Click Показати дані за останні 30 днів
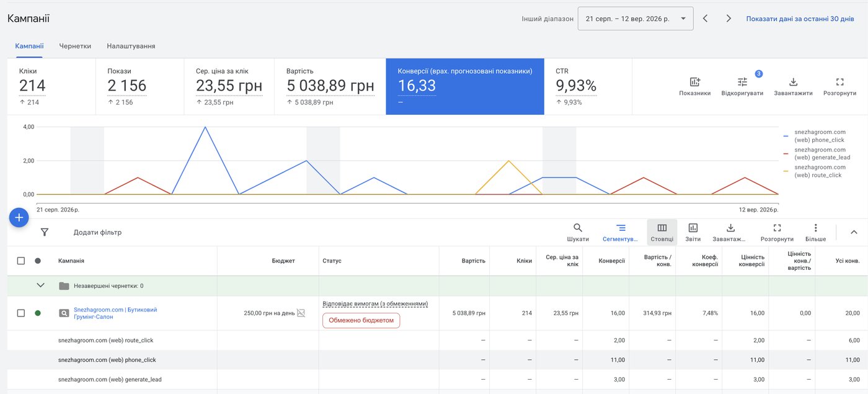The width and height of the screenshot is (868, 394). click(x=800, y=19)
